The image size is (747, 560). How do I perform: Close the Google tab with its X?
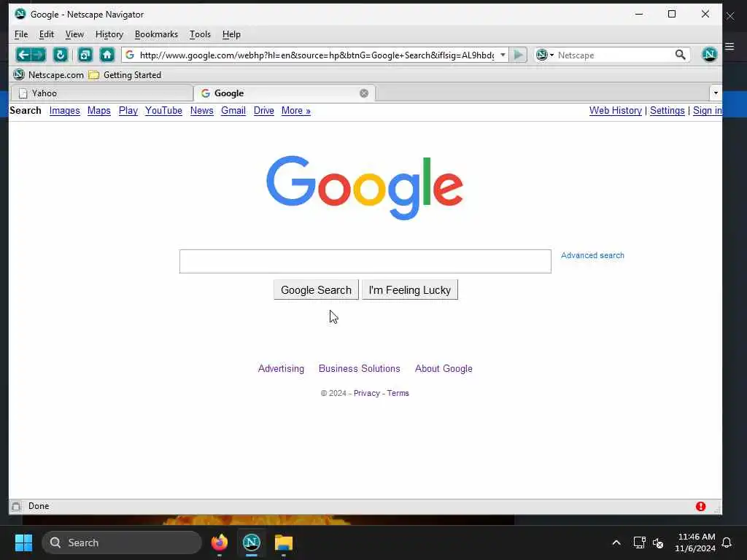pyautogui.click(x=364, y=93)
